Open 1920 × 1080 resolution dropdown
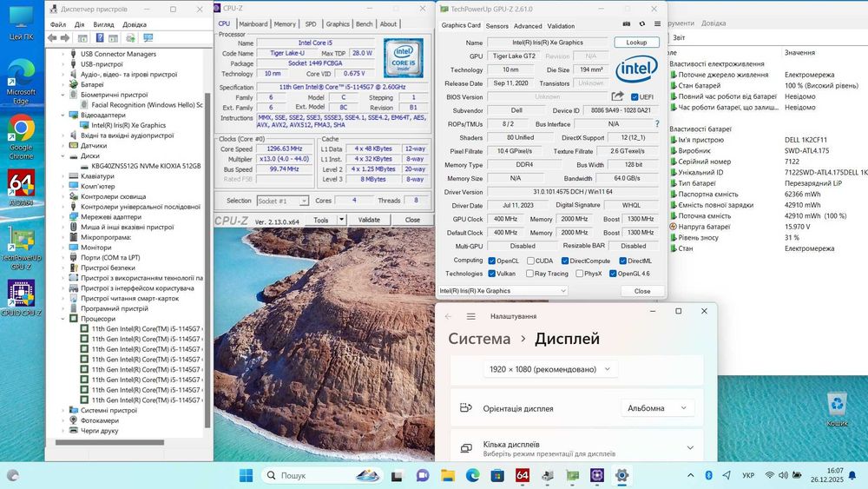Screen dimensions: 868x489 pyautogui.click(x=549, y=369)
